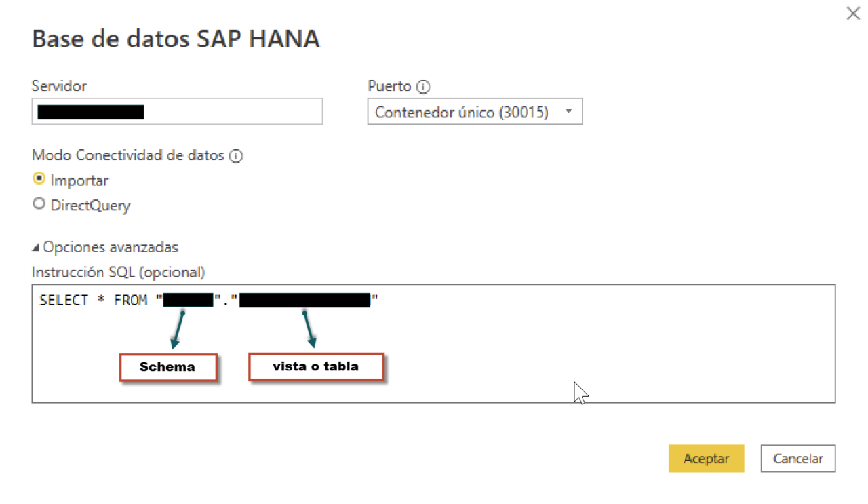Click the Base de datos SAP HANA title
Viewport: 868px width, 504px height.
[x=175, y=39]
